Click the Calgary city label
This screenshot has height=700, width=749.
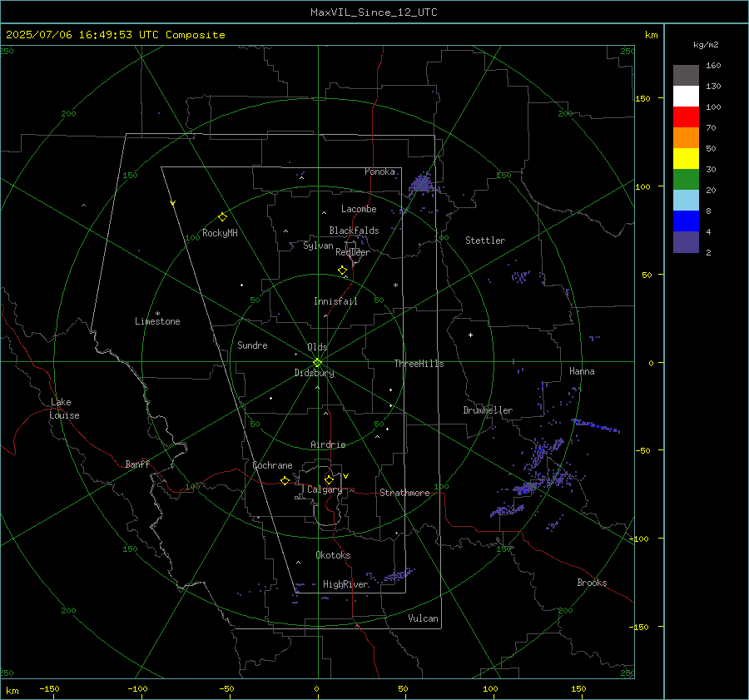(x=325, y=489)
